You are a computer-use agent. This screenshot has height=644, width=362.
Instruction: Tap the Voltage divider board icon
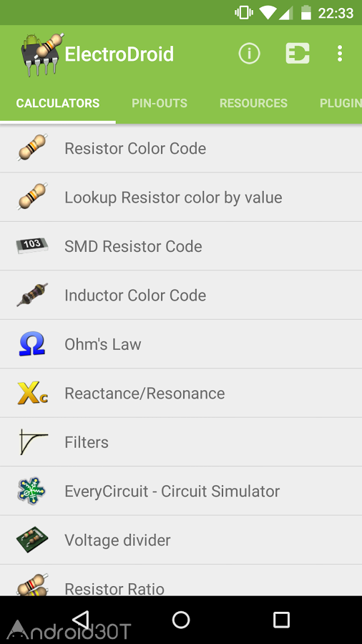32,540
